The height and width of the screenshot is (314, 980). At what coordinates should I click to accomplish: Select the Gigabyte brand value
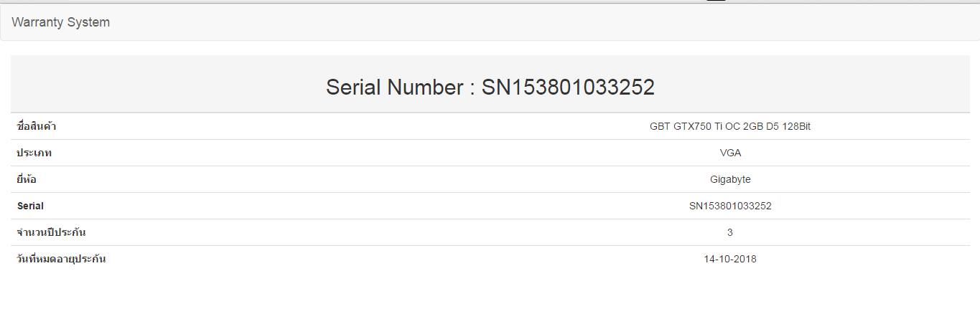[x=730, y=179]
